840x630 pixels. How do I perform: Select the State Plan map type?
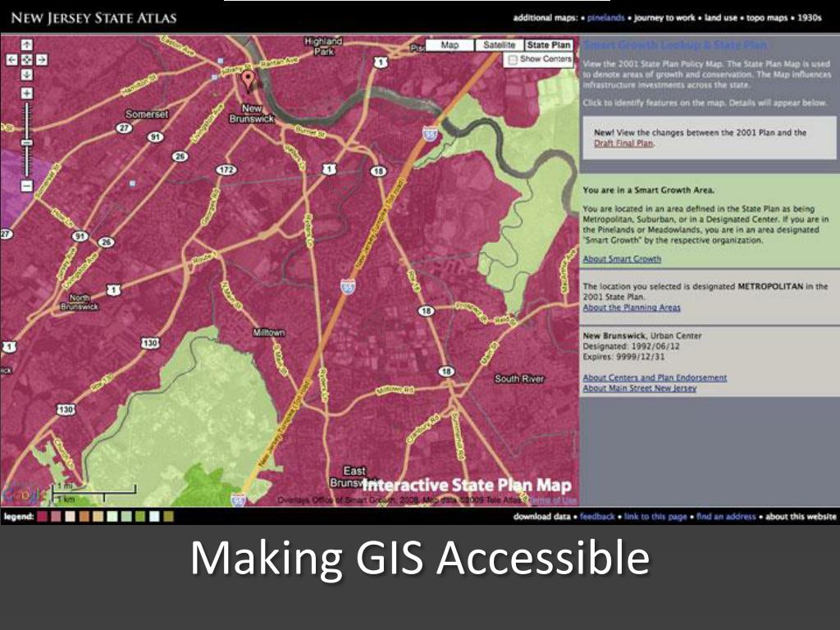tap(549, 45)
